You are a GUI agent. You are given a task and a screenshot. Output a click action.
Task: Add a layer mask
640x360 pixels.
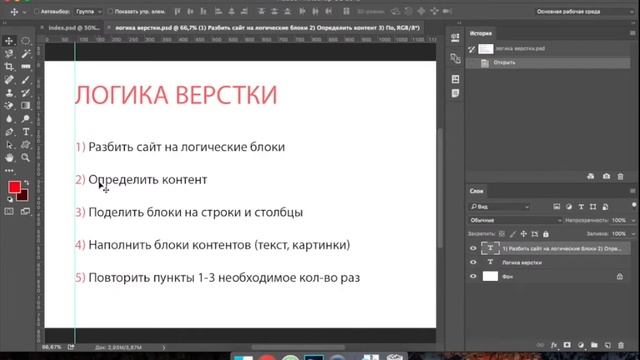(x=567, y=345)
